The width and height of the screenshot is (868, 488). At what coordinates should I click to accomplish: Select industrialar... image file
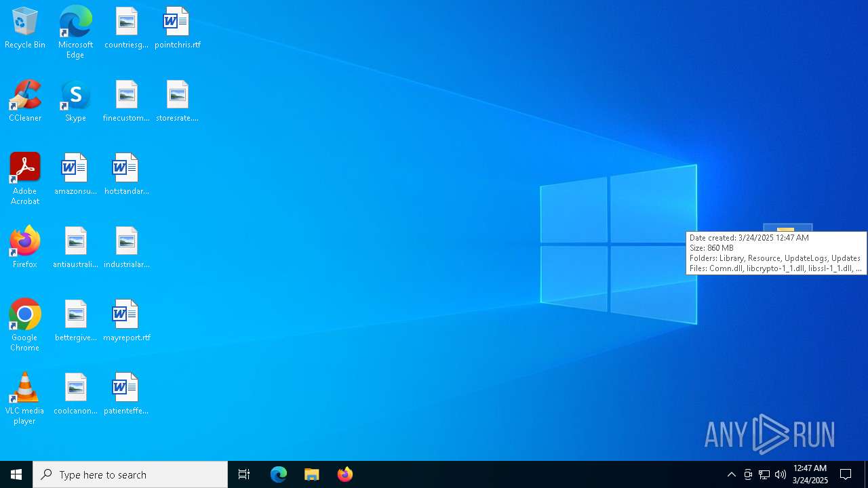126,248
